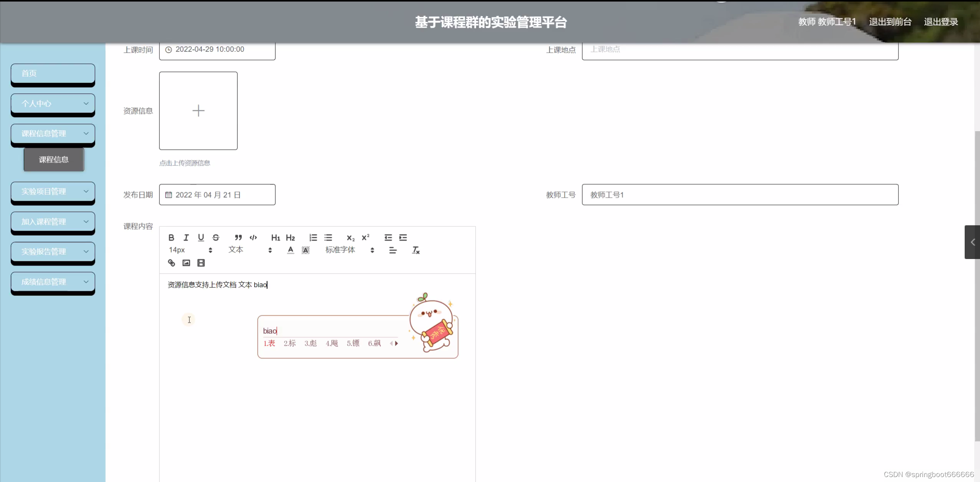Screen dimensions: 980x482
Task: Toggle underline formatting in the toolbar
Action: pyautogui.click(x=201, y=238)
